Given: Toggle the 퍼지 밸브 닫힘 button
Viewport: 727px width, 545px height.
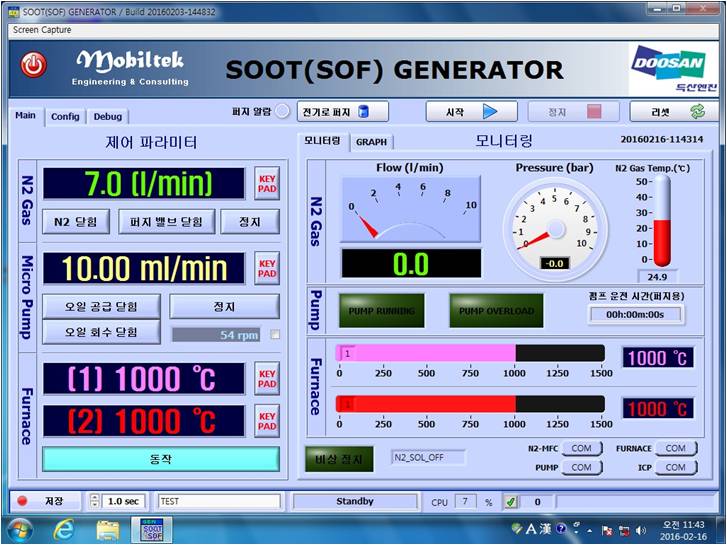Looking at the screenshot, I should (x=166, y=222).
